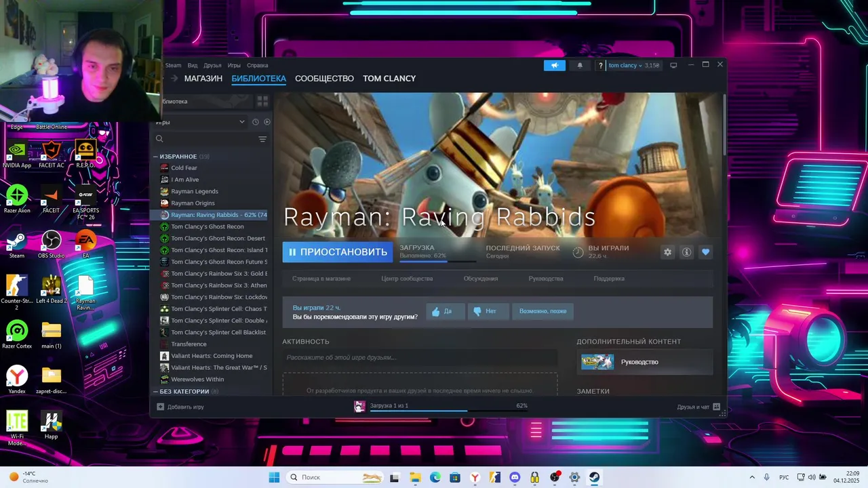Open Steam notifications bell
Image resolution: width=868 pixels, height=488 pixels.
580,65
